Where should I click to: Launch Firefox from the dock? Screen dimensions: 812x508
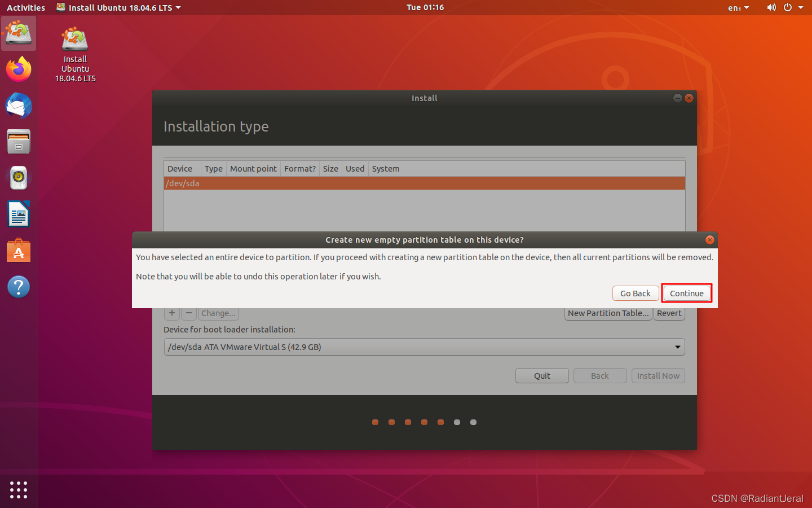click(x=19, y=69)
